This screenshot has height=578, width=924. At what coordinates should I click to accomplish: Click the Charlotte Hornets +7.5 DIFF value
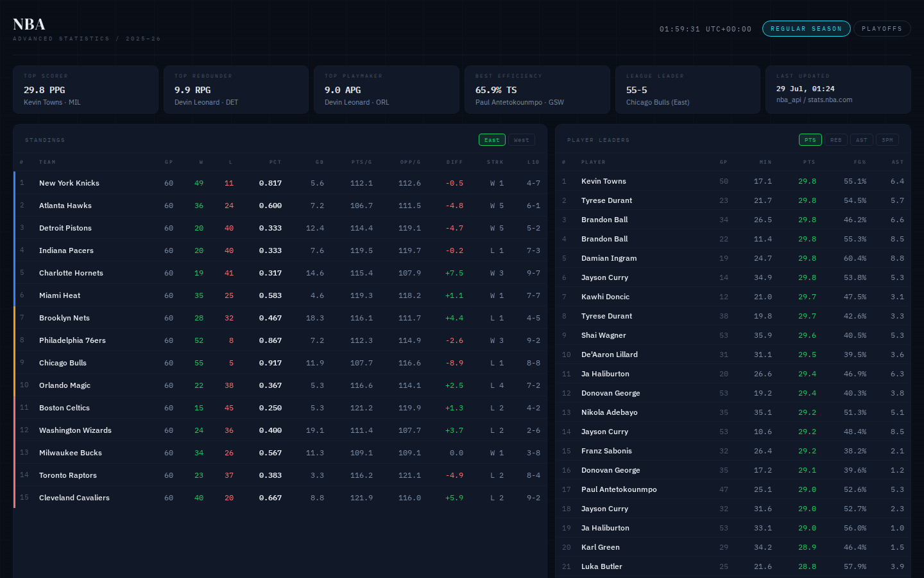point(454,273)
